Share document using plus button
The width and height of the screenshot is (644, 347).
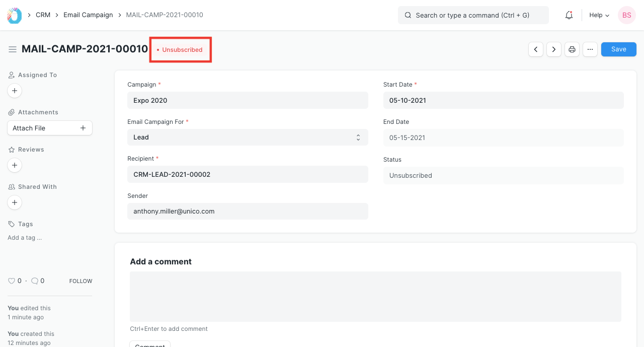(x=15, y=202)
